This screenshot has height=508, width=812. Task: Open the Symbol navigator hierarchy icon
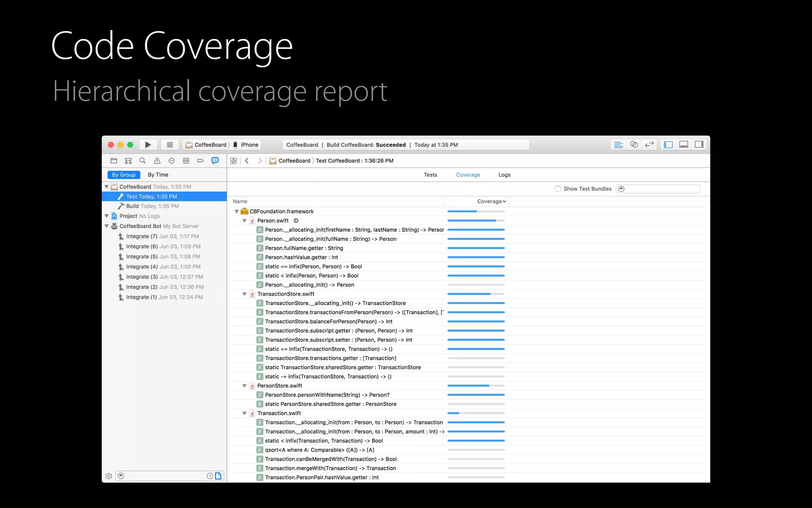tap(128, 161)
